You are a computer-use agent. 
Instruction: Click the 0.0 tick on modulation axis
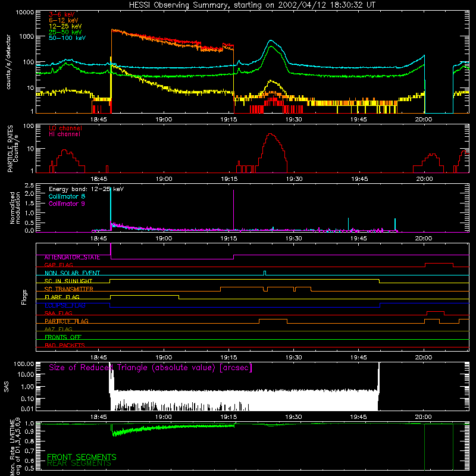29,230
